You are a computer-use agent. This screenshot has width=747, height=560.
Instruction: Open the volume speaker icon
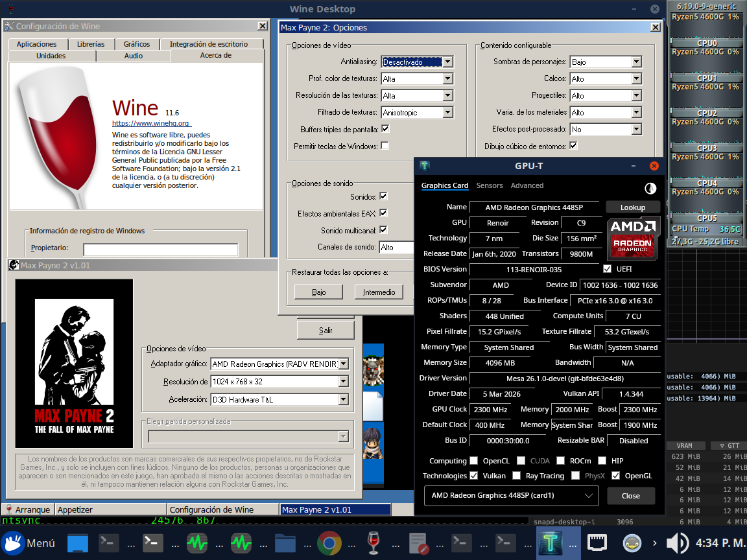677,543
